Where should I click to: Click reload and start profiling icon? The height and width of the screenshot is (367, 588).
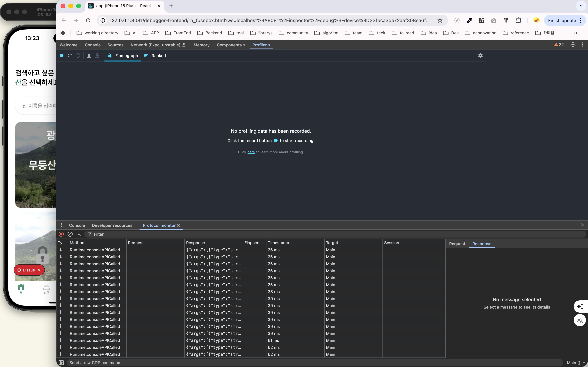click(x=70, y=56)
